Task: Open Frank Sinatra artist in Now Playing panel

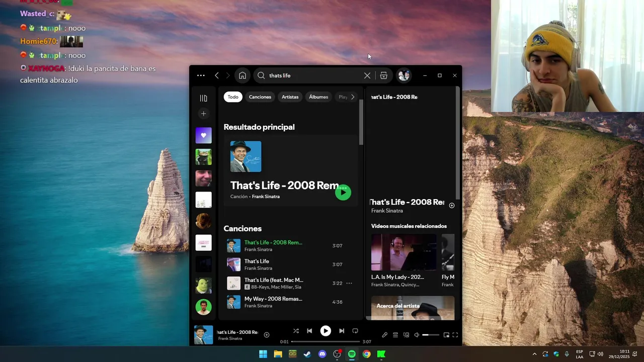Action: (387, 211)
